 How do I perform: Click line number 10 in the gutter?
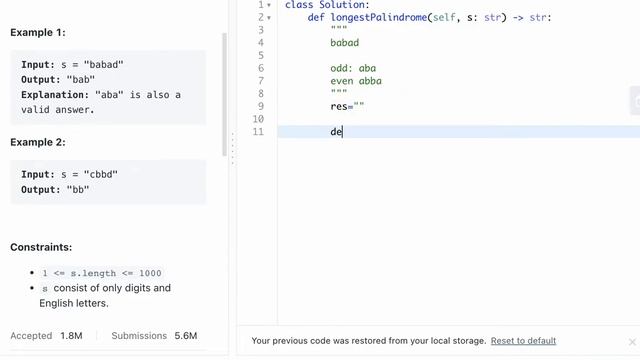pos(258,119)
